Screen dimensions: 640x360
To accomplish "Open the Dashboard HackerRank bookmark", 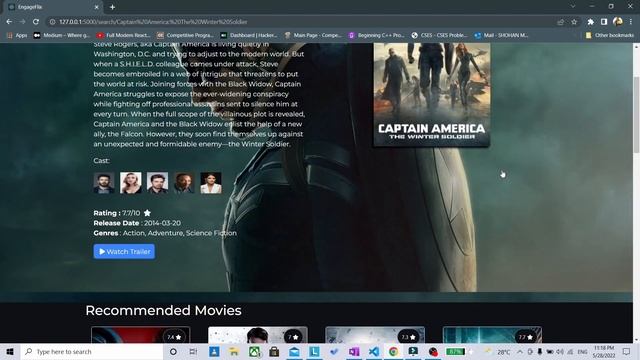I will [249, 36].
